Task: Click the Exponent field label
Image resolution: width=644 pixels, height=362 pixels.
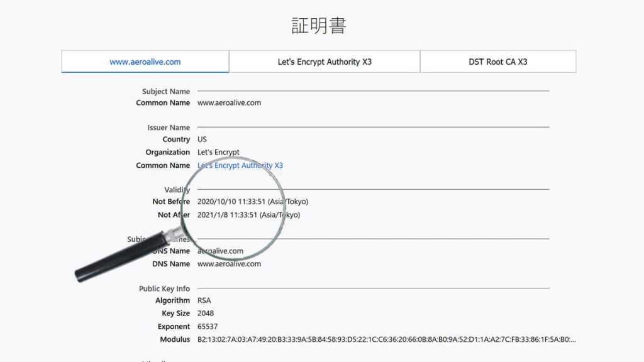Action: [x=174, y=326]
